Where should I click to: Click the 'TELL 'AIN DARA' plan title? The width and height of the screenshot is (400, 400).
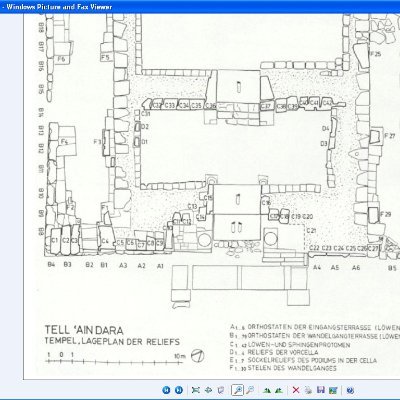click(84, 330)
